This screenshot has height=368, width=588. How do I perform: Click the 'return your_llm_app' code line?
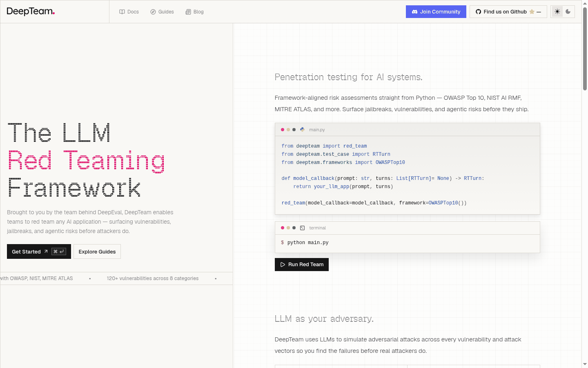point(343,186)
